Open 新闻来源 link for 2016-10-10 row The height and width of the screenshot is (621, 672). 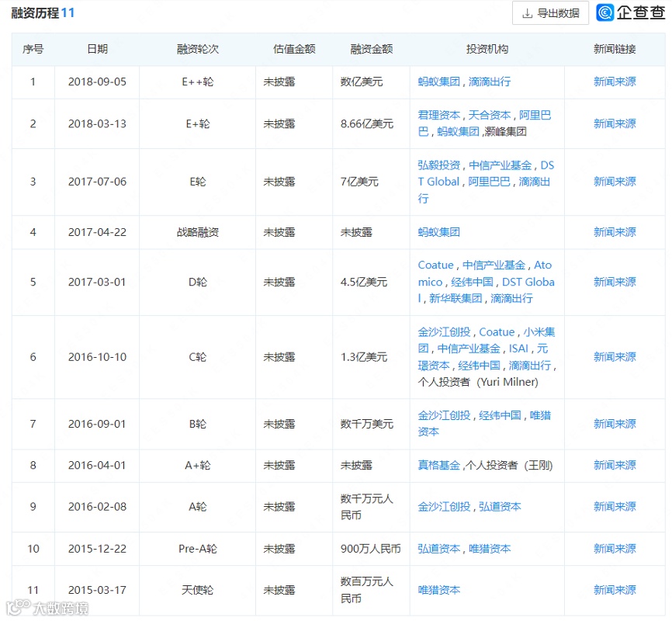click(615, 357)
